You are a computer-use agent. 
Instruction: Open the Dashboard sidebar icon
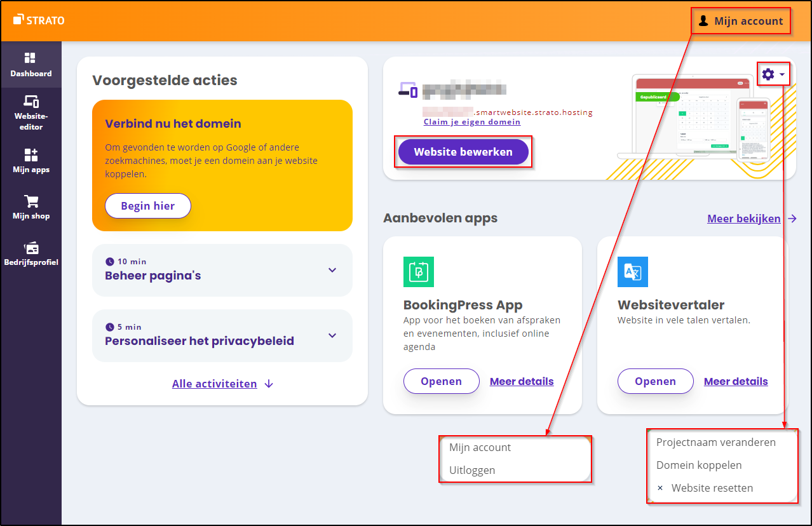pos(30,58)
